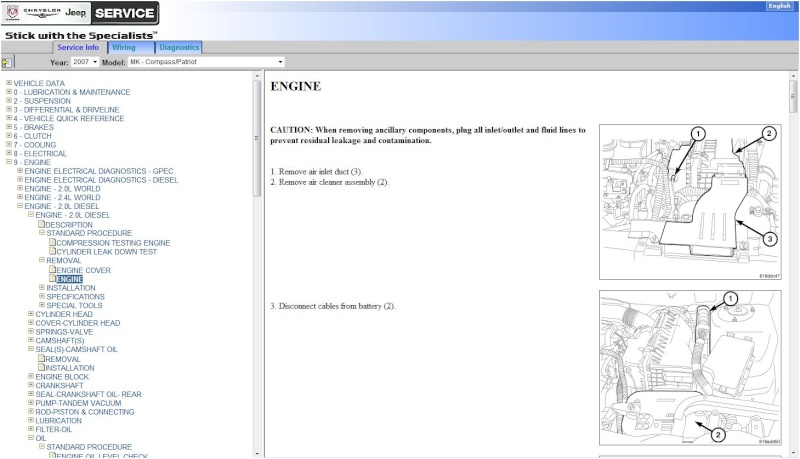
Task: Select COVER-CYLINDER HEAD item
Action: (x=78, y=323)
